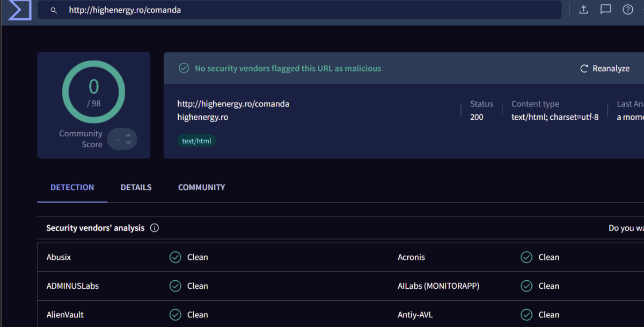This screenshot has width=644, height=327.
Task: Select the DETECTION tab
Action: click(x=72, y=187)
